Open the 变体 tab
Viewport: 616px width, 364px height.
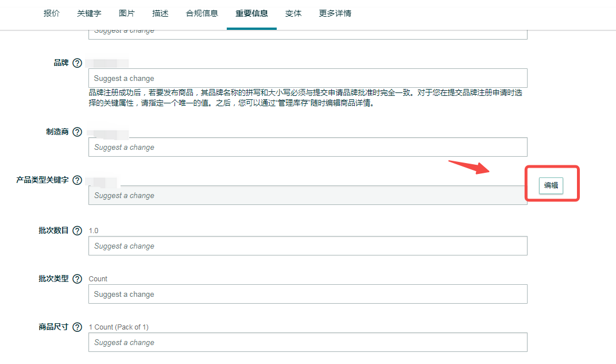293,13
